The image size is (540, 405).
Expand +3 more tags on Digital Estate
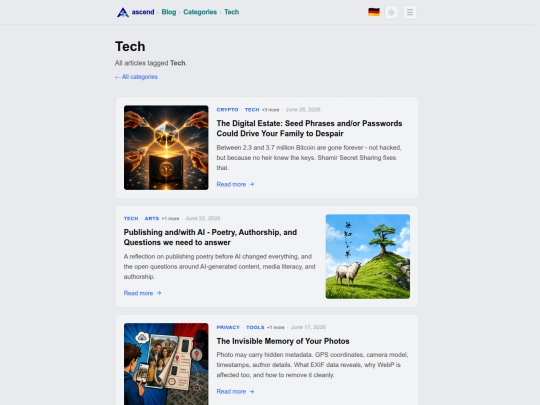270,110
